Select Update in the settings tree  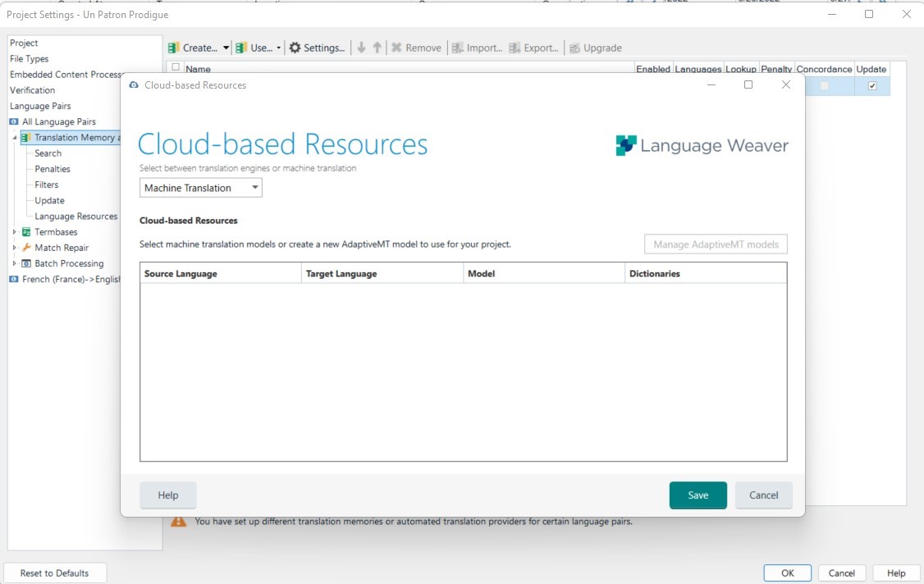coord(49,200)
